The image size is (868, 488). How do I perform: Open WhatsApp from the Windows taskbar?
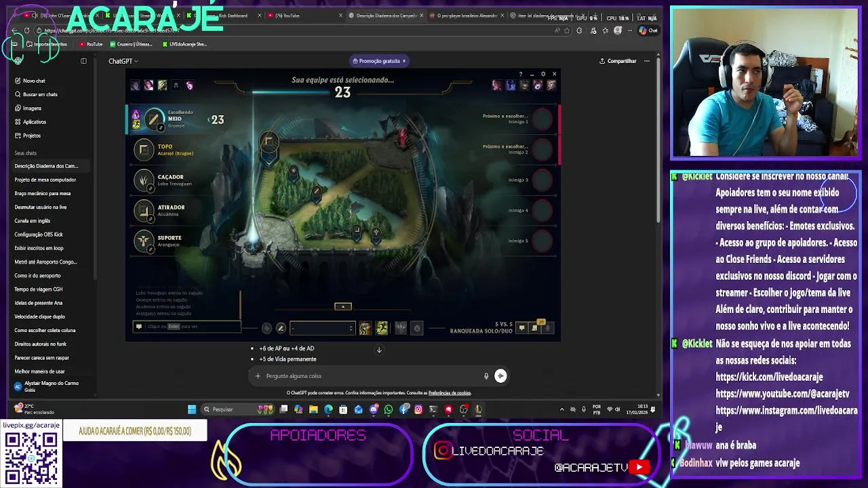click(x=389, y=409)
